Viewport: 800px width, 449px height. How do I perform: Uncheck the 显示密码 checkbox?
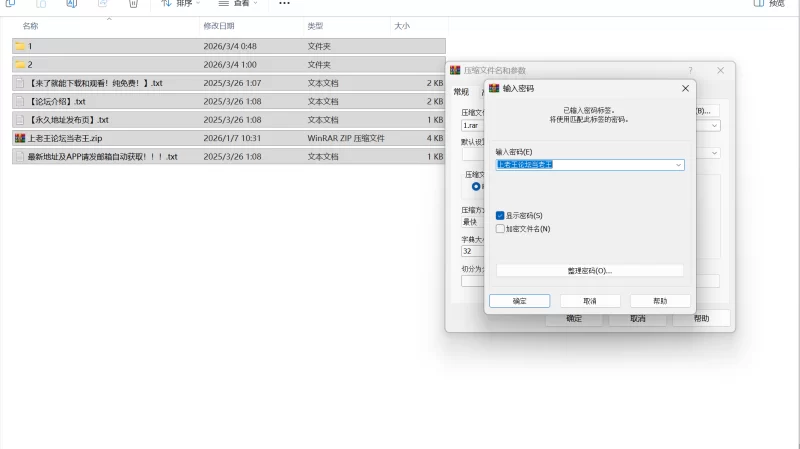click(x=500, y=215)
